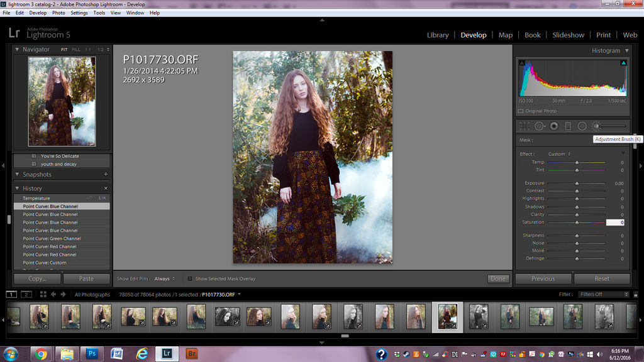
Task: Enable Show Selected Mask Overlay checkbox
Action: tap(190, 278)
